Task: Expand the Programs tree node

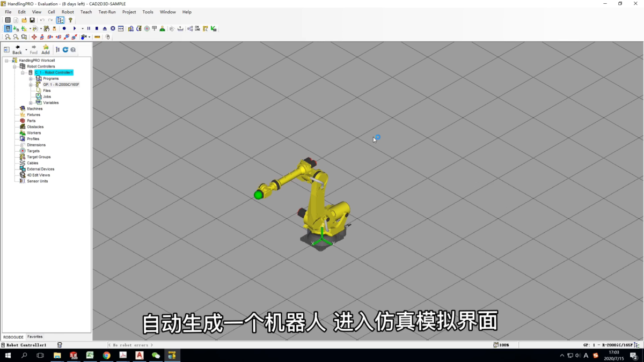Action: 31,78
